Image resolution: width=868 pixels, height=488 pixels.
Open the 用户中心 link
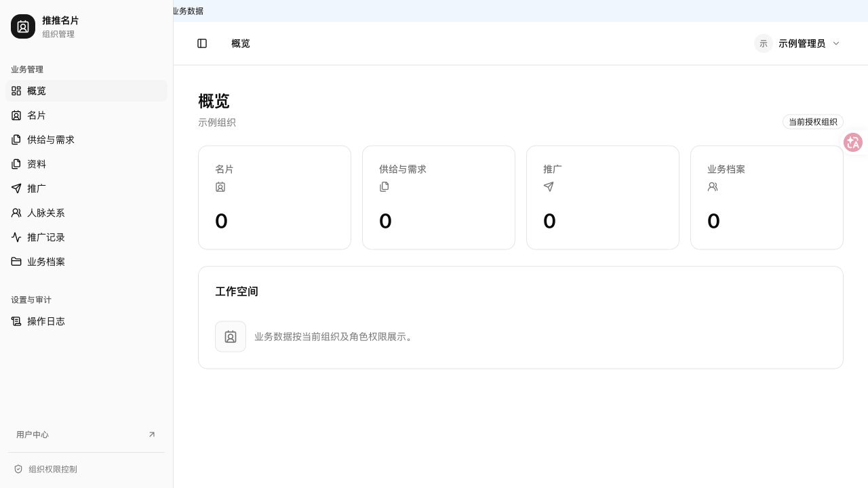86,434
